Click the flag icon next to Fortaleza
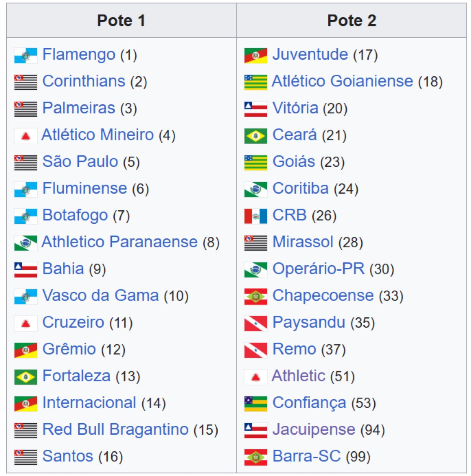Screen dimensions: 471x476 [26, 377]
